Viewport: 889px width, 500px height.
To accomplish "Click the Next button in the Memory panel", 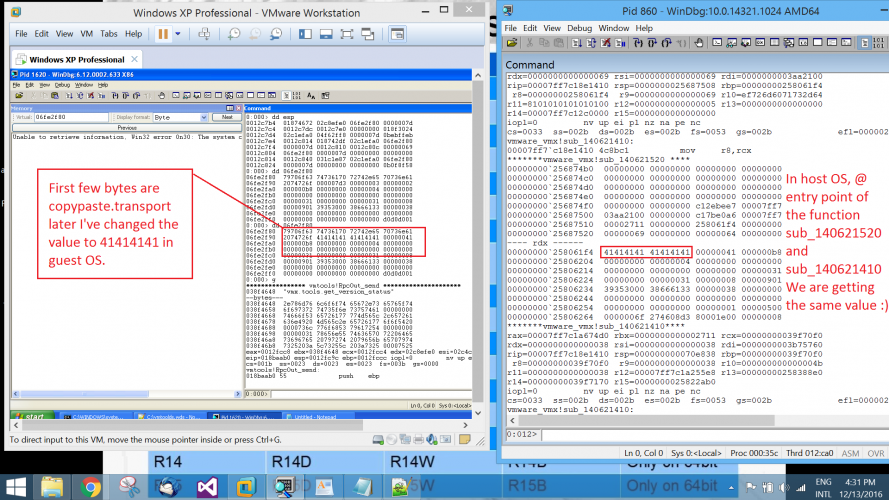I will pos(226,117).
